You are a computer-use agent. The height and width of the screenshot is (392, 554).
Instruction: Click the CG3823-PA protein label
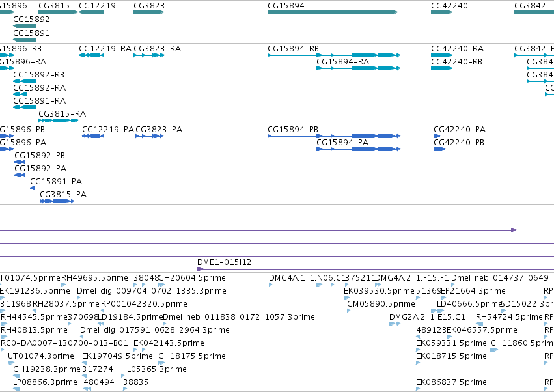[x=159, y=130]
